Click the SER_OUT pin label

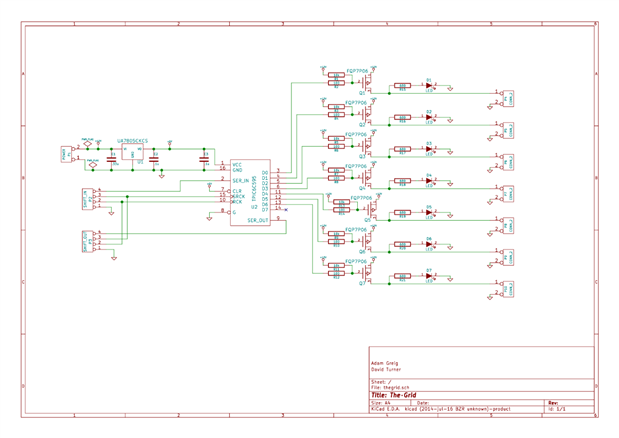258,220
